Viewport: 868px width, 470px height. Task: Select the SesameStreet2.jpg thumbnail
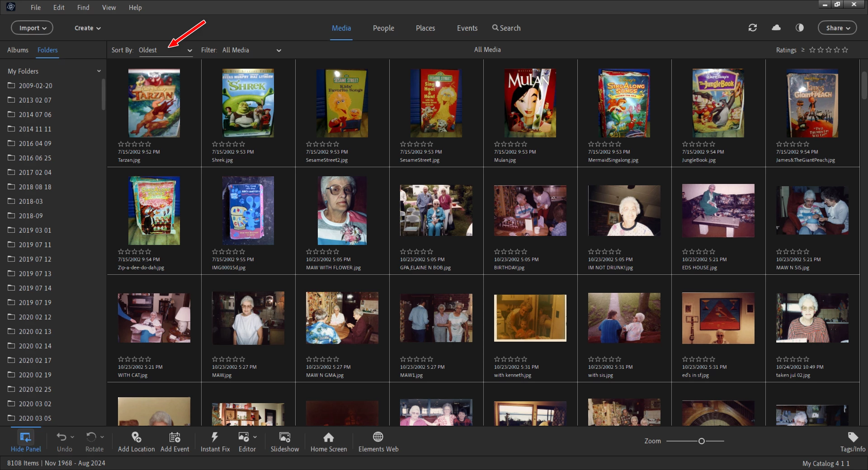click(342, 103)
